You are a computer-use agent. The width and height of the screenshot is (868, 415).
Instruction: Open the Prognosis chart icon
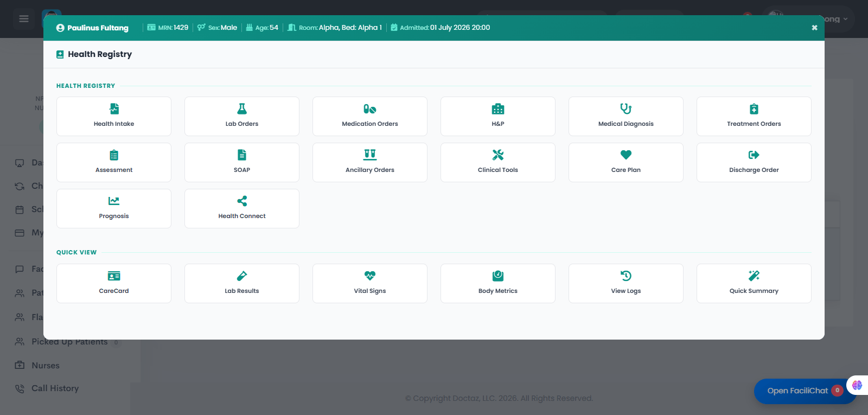coord(114,201)
